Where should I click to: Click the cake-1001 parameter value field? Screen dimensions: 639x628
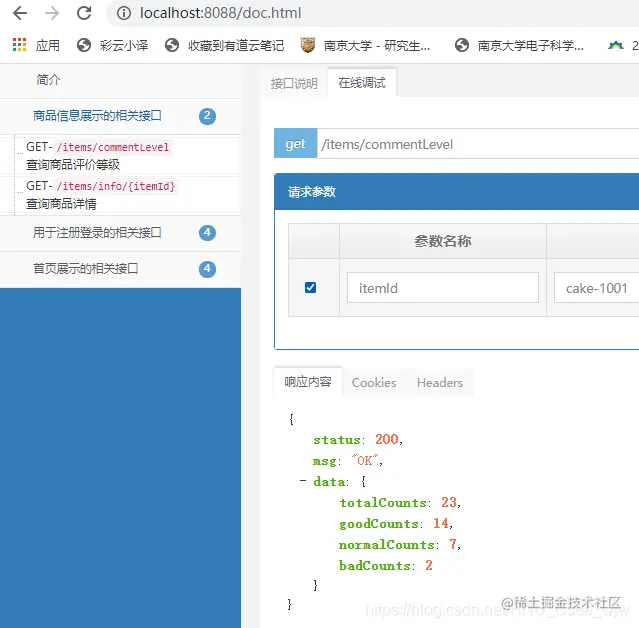coord(597,288)
